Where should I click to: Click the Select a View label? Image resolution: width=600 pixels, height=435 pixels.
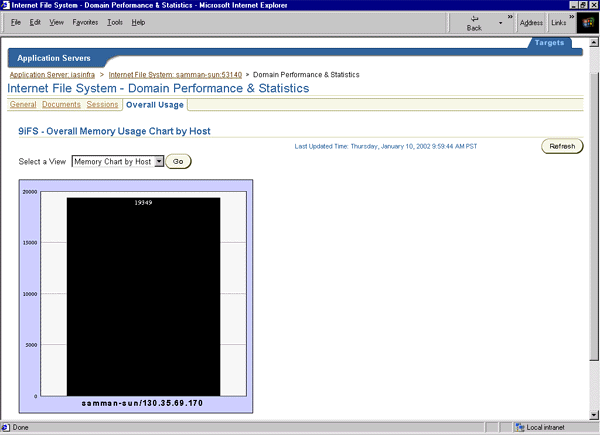[x=42, y=161]
